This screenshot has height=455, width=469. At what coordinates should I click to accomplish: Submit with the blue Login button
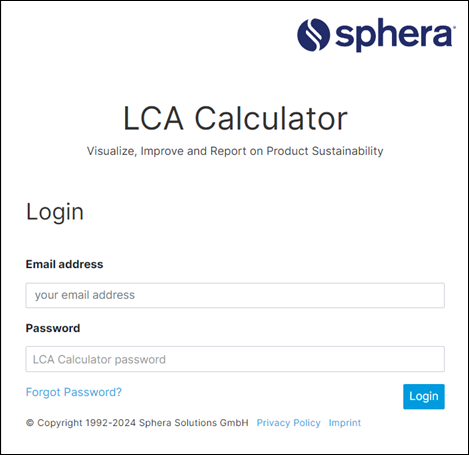coord(424,396)
